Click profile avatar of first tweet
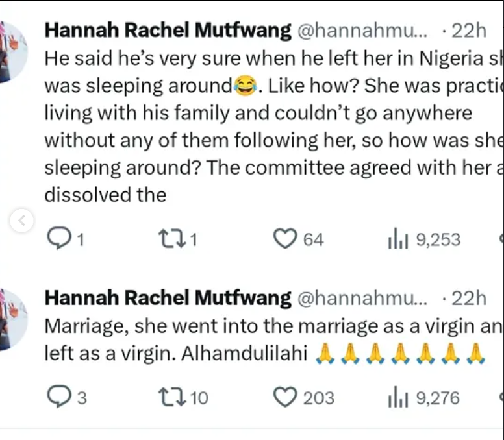The height and width of the screenshot is (440, 504). click(x=13, y=52)
